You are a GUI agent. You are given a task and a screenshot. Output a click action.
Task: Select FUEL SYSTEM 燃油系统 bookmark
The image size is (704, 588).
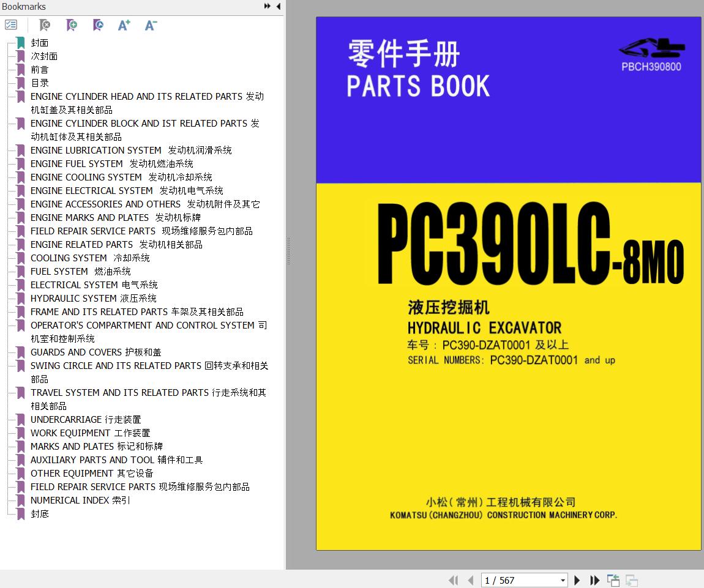[x=80, y=272]
